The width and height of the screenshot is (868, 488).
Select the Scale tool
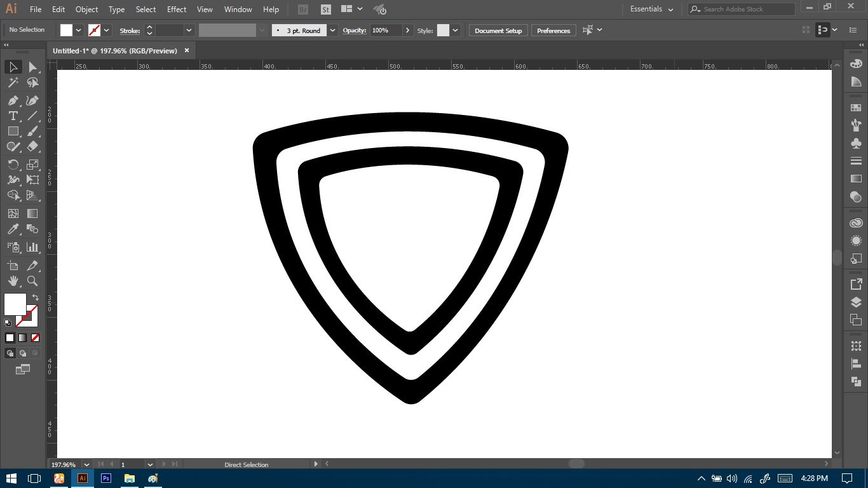coord(33,164)
